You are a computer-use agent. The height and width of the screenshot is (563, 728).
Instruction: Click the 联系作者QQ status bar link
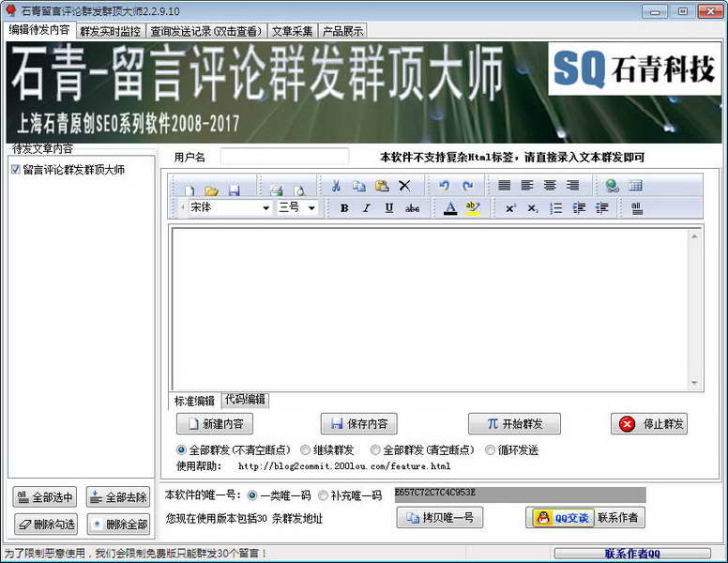632,554
